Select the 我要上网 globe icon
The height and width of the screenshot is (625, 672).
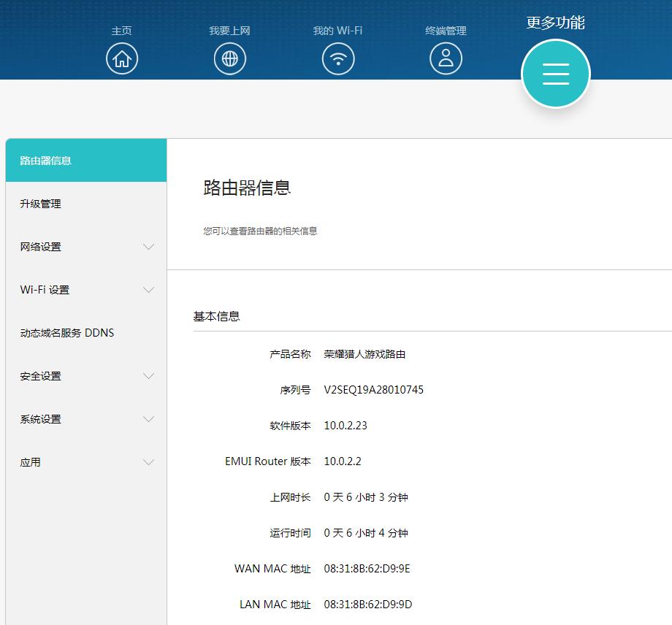230,58
